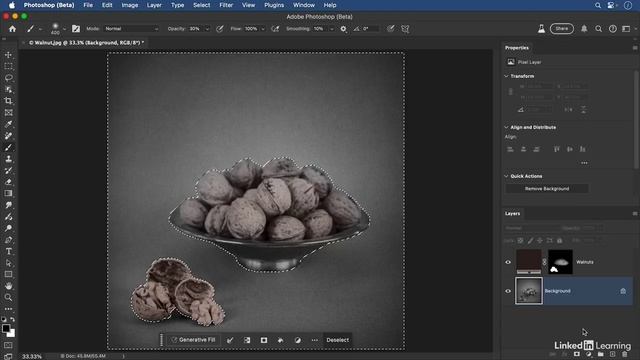Add a layer mask in Layers panel
Image resolution: width=640 pixels, height=360 pixels.
[x=576, y=354]
